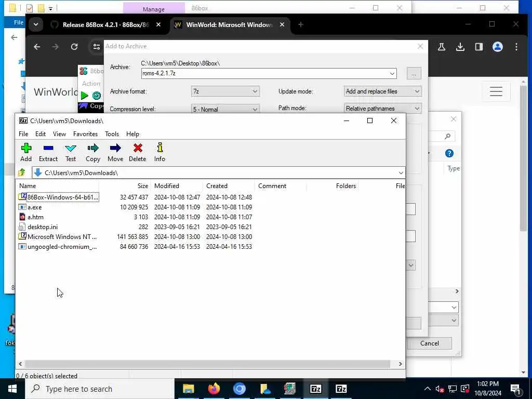Select the ungoogled-chromium file
The image size is (532, 399).
(58, 247)
